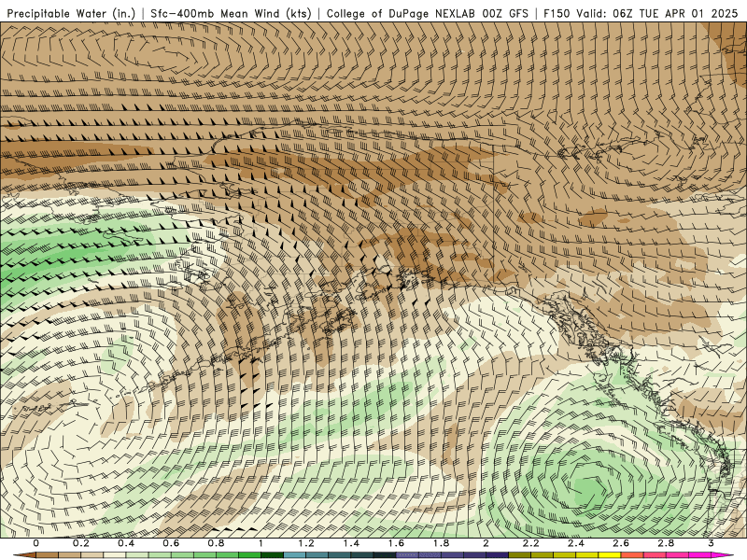
Task: Select the bright yellow swatch left of the orange-red
Action: 610,555
